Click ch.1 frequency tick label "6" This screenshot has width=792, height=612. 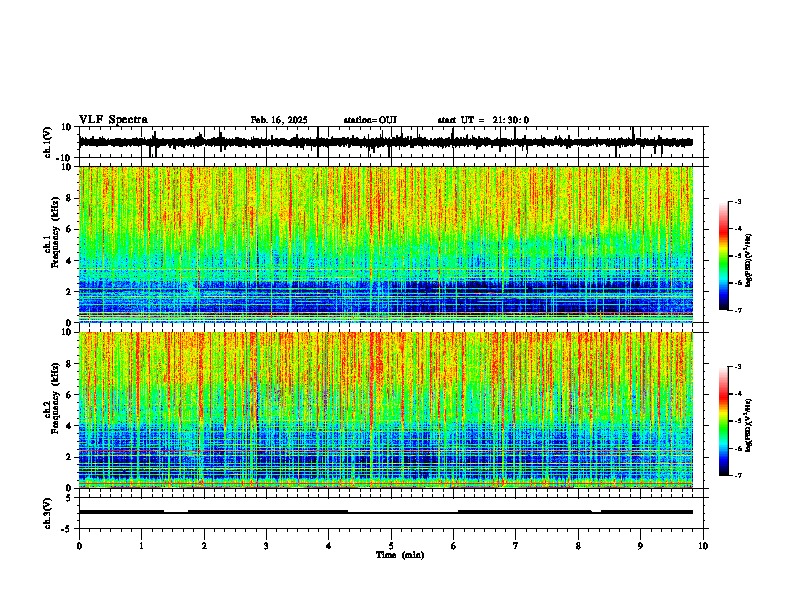click(x=70, y=230)
